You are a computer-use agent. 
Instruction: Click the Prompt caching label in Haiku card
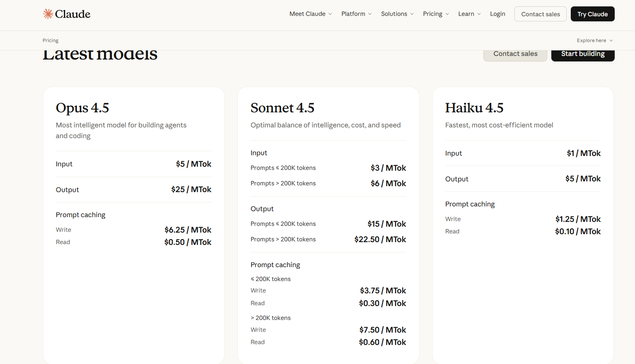pyautogui.click(x=470, y=204)
